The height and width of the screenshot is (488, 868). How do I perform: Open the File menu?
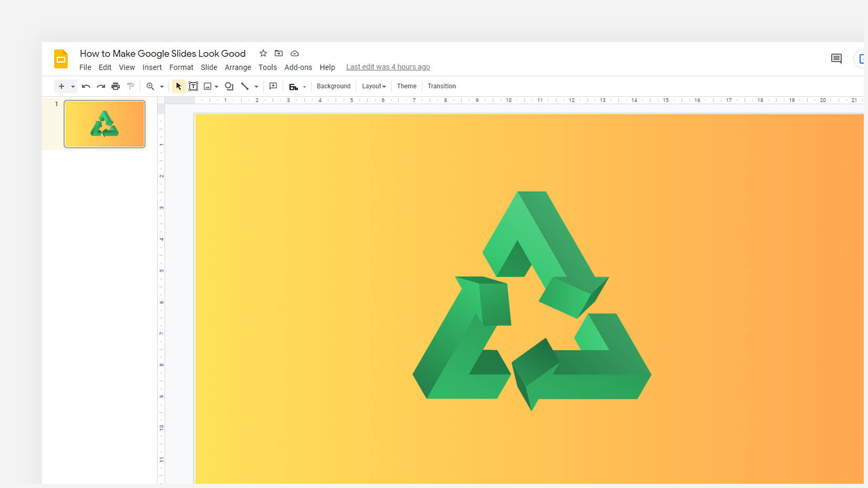pyautogui.click(x=85, y=67)
